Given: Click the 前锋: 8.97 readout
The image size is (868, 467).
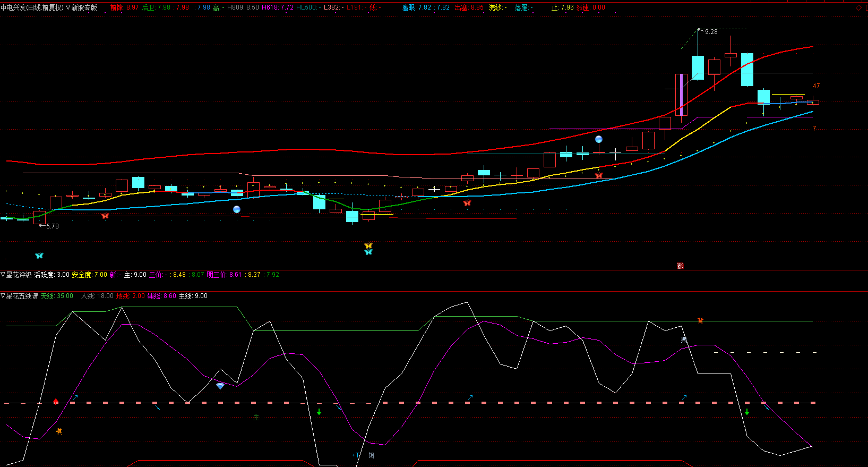Looking at the screenshot, I should coord(124,7).
